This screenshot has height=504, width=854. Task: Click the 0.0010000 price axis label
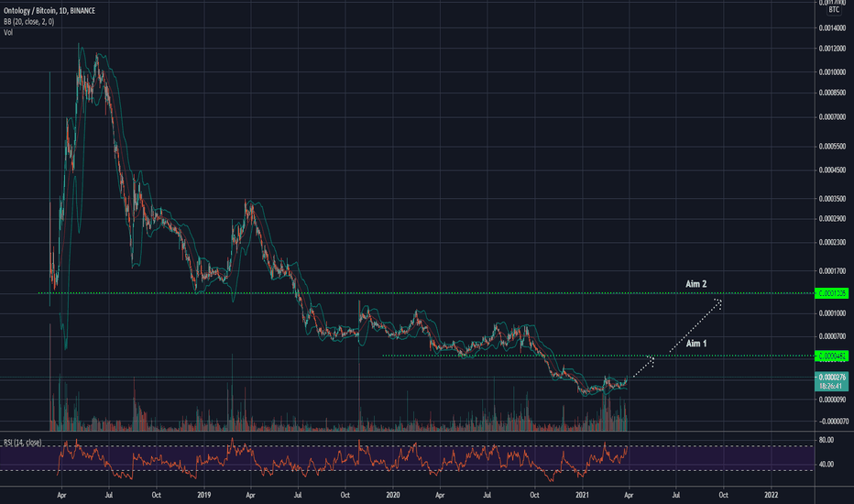pos(832,72)
